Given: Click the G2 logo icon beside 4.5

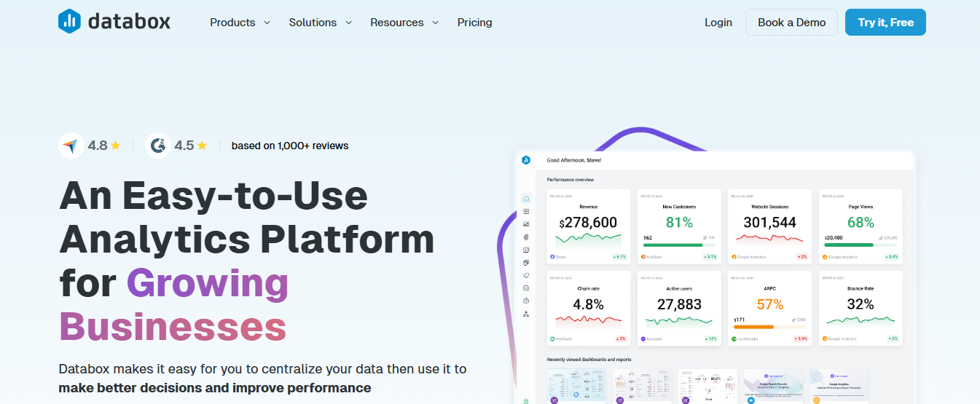Looking at the screenshot, I should click(x=157, y=146).
